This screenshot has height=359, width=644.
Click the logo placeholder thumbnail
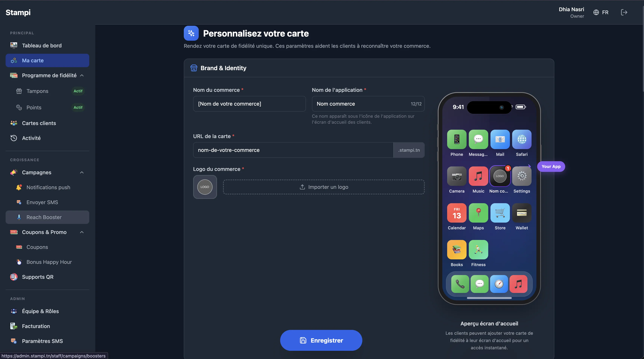[x=205, y=187]
